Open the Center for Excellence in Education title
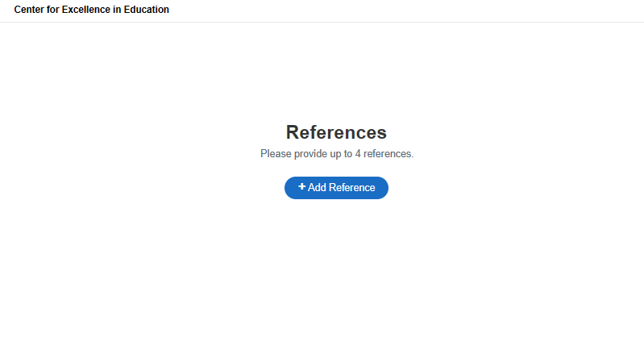The height and width of the screenshot is (346, 644). point(92,10)
